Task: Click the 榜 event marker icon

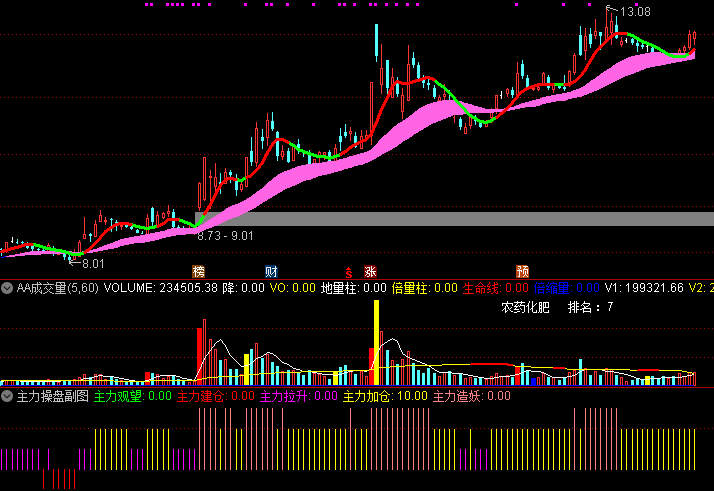Action: coord(199,272)
